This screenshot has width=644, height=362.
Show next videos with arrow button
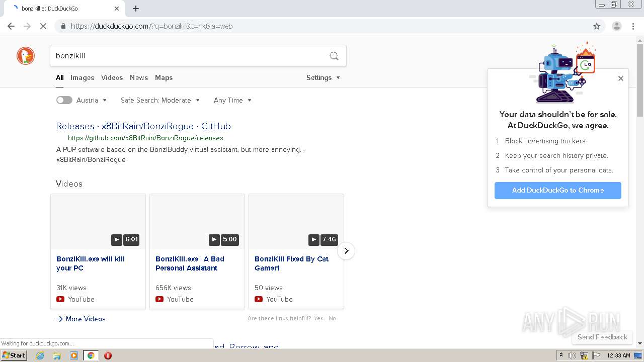[346, 251]
